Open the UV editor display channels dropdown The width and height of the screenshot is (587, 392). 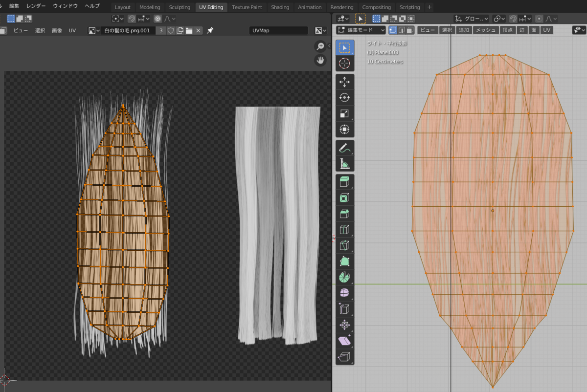point(321,30)
